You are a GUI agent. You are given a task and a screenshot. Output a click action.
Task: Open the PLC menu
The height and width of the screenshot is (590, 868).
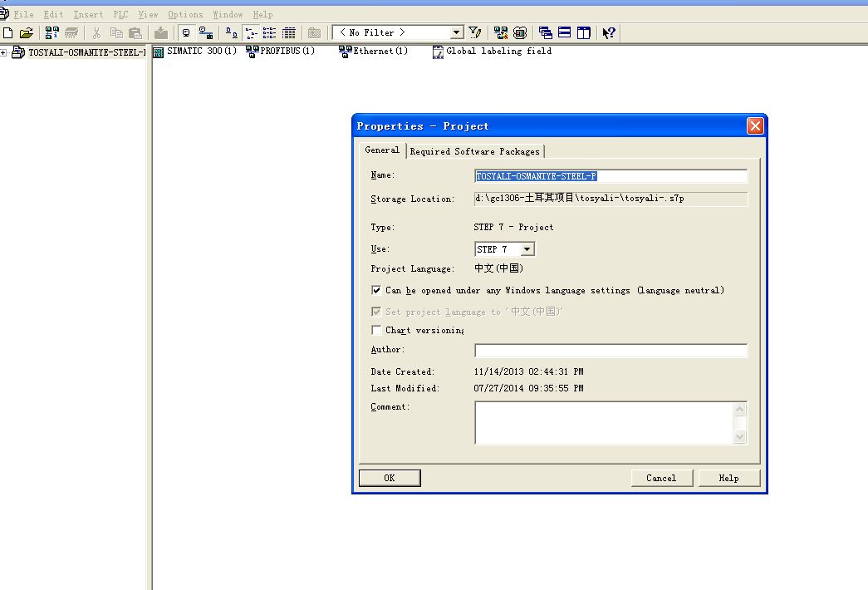120,14
